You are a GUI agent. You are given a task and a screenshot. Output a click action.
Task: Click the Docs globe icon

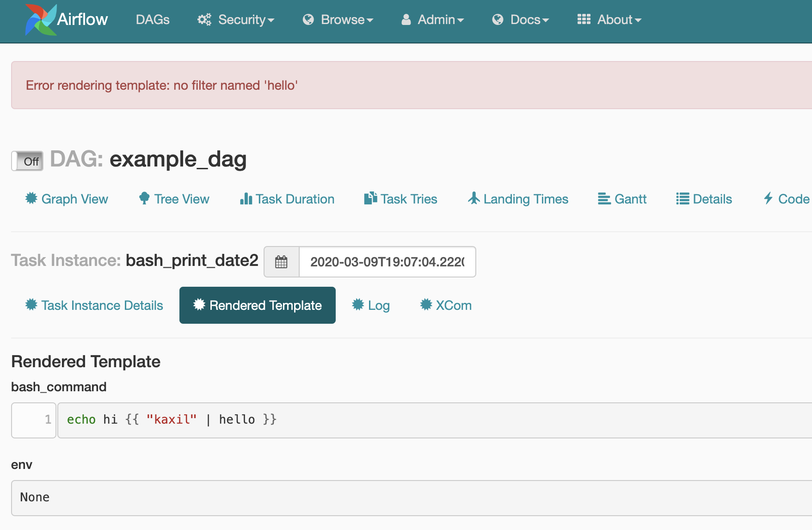tap(498, 19)
